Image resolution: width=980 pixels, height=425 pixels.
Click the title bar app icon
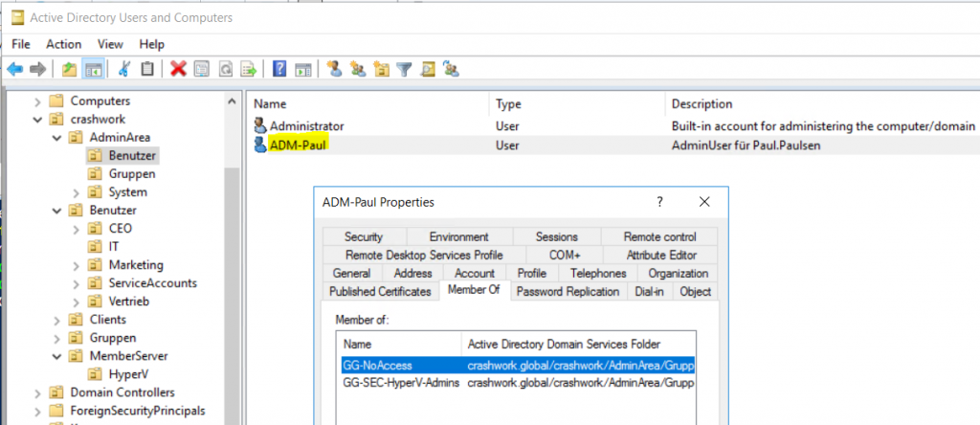point(18,18)
